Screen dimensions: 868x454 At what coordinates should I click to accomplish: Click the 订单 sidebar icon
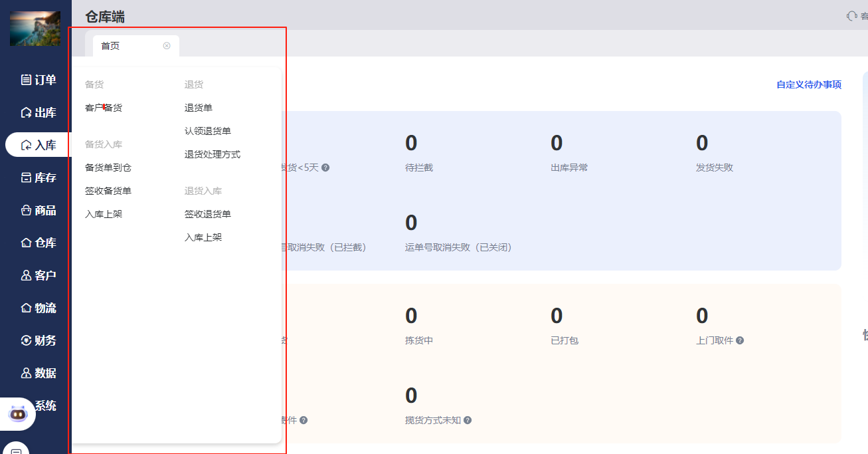[x=27, y=80]
